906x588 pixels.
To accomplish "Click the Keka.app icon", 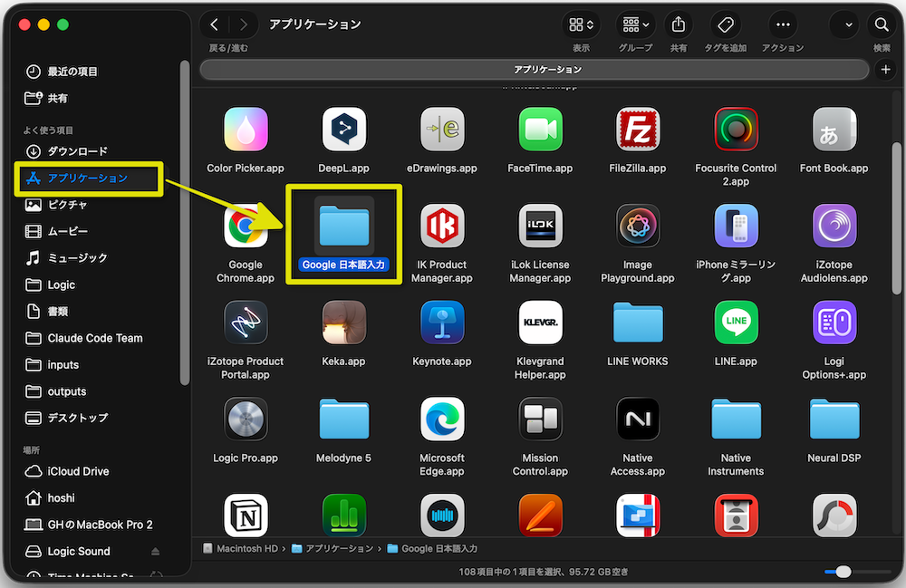I will 343,323.
